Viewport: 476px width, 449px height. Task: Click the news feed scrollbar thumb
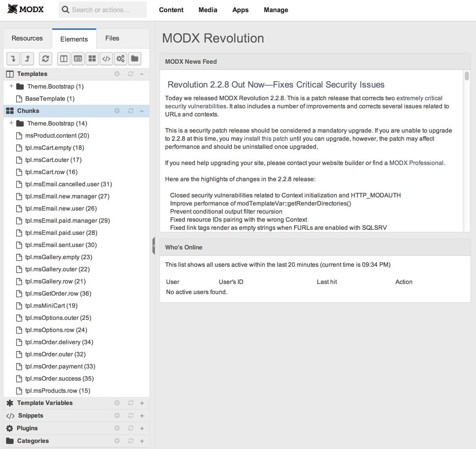(x=467, y=75)
